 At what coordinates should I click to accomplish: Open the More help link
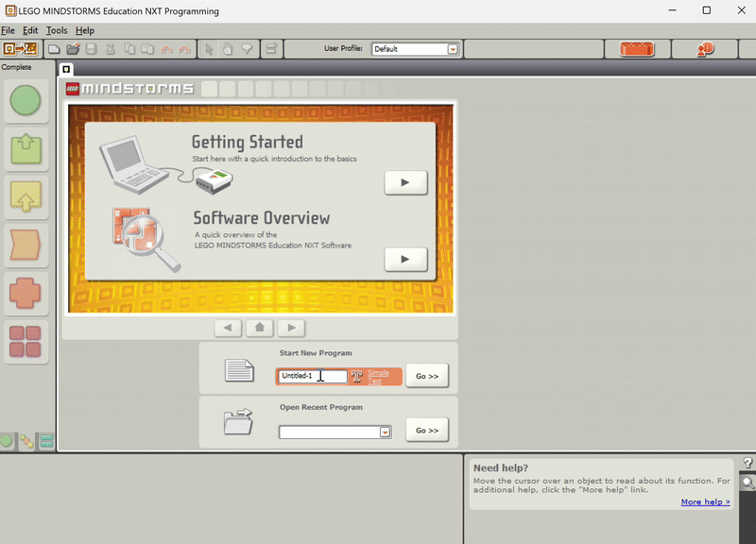pyautogui.click(x=705, y=501)
